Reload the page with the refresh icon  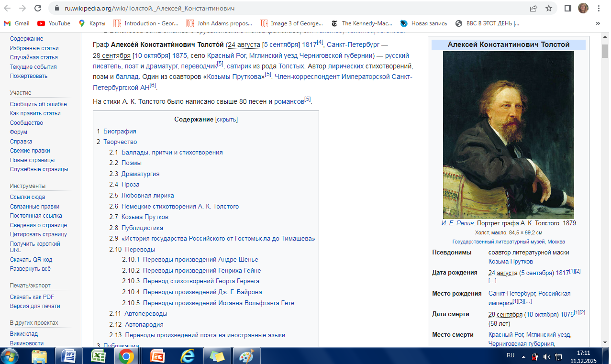tap(37, 8)
